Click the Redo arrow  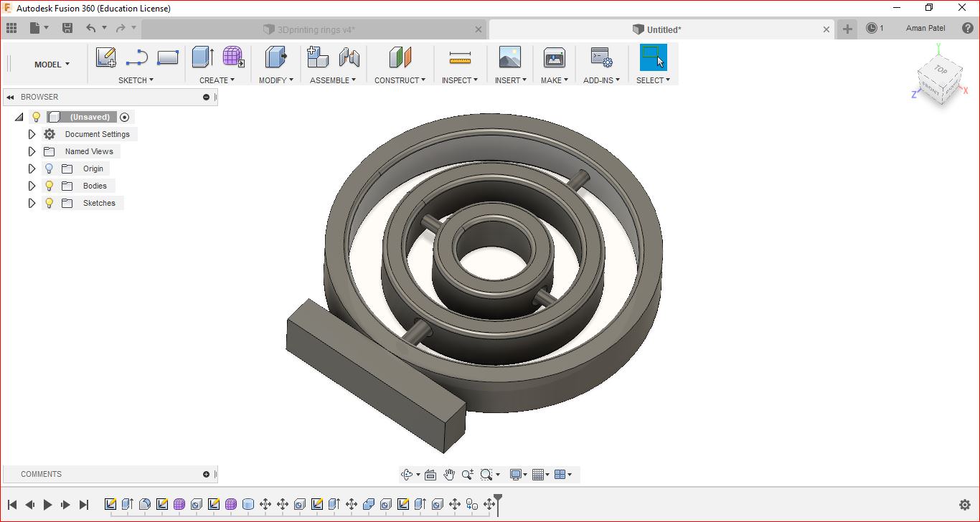(121, 28)
